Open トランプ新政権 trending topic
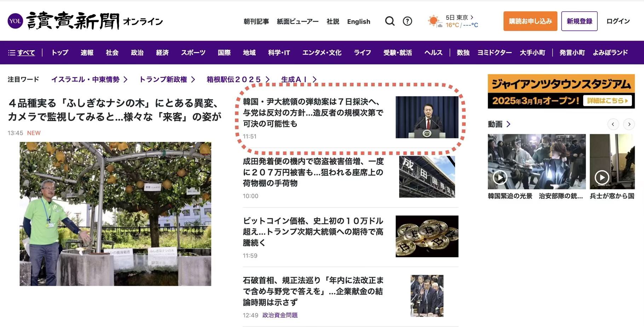Screen dimensions: 644x327 point(167,80)
